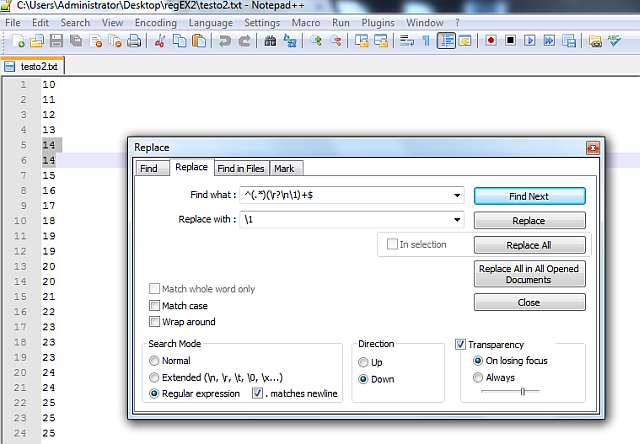640x444 pixels.
Task: Expand the 'Replace with' history dropdown
Action: [x=457, y=220]
